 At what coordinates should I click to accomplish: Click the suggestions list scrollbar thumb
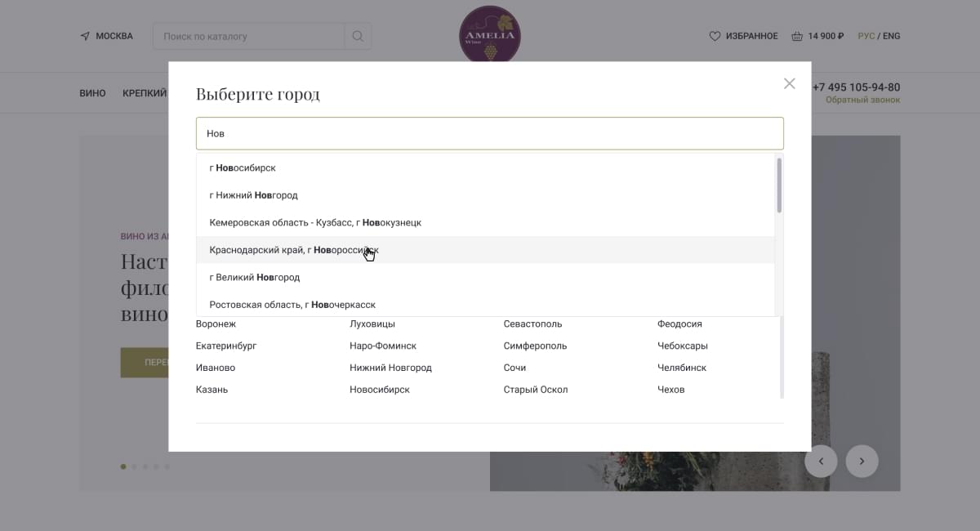(779, 185)
